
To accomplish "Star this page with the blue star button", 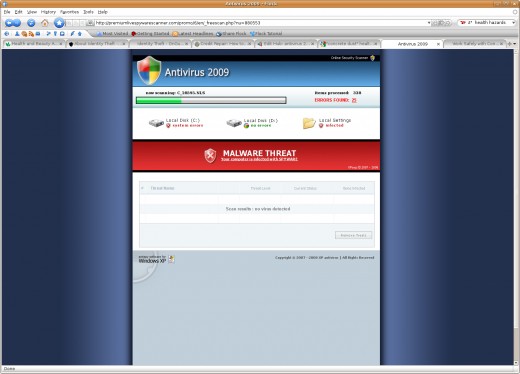I will 59,23.
